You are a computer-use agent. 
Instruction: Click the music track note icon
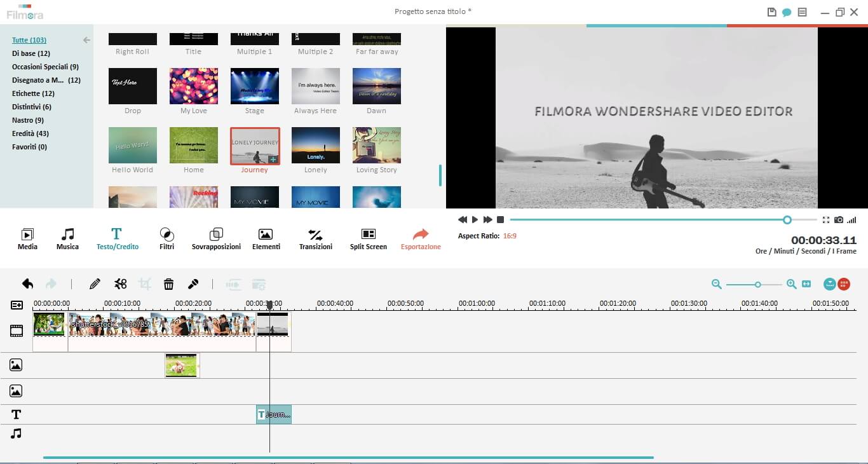pyautogui.click(x=16, y=433)
